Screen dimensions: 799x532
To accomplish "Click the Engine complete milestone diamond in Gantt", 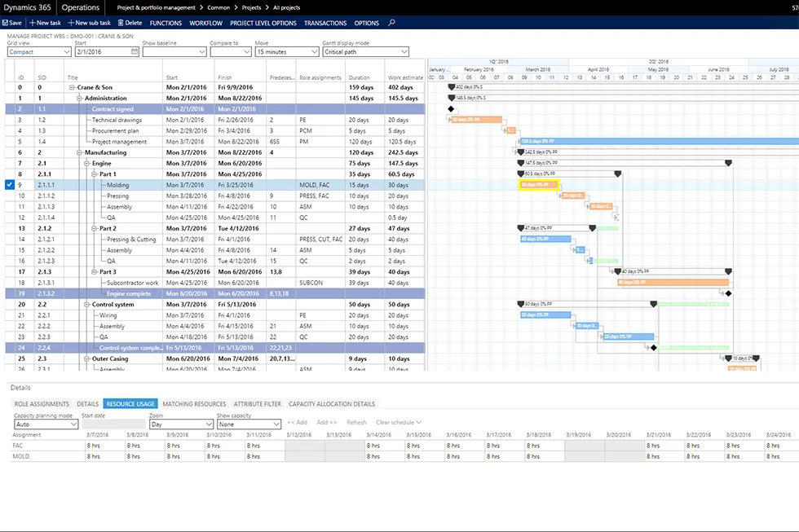I will [728, 293].
